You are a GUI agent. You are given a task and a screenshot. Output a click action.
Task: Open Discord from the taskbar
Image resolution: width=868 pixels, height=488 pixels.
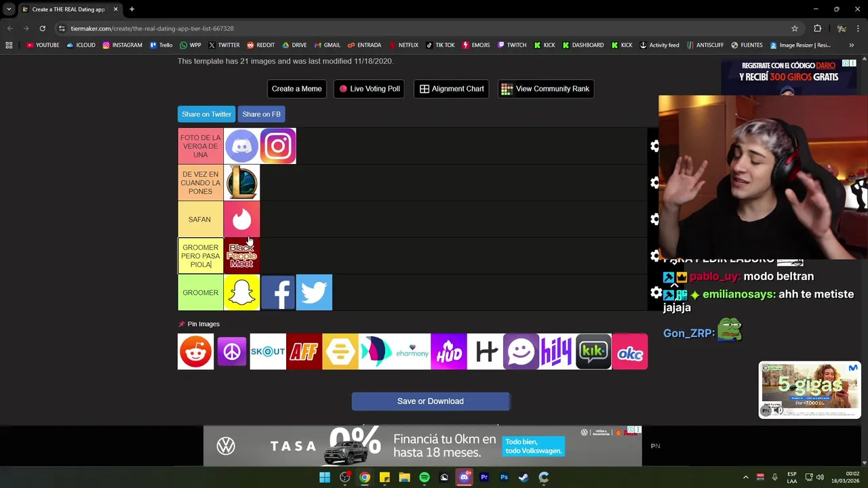464,477
